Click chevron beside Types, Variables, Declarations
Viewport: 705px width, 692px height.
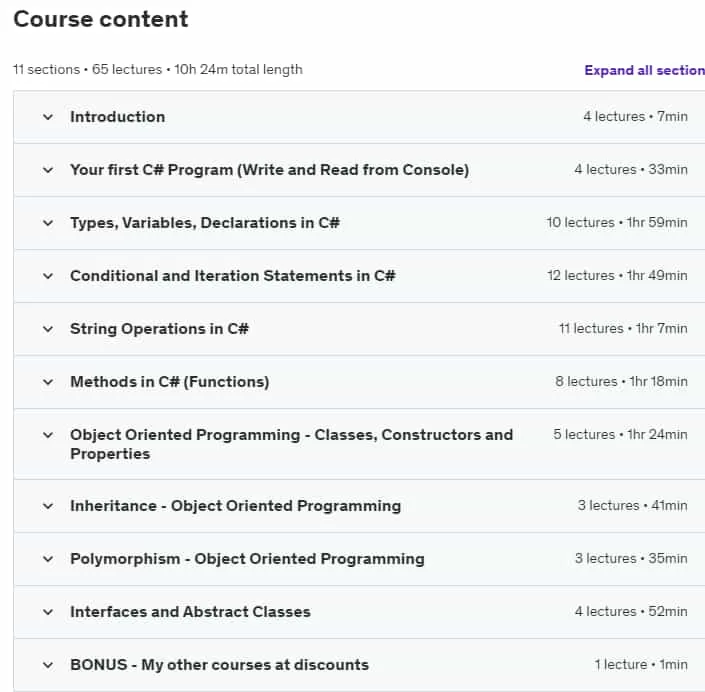click(48, 223)
